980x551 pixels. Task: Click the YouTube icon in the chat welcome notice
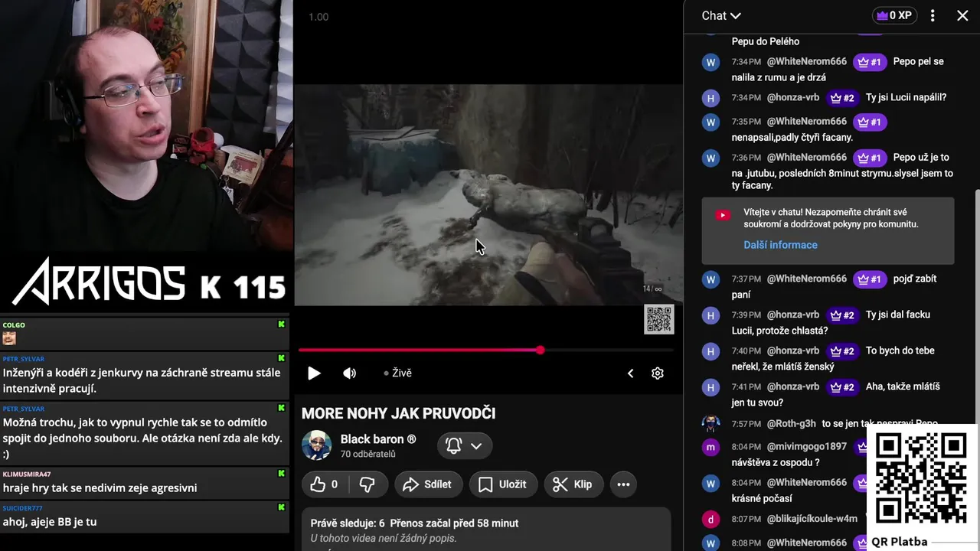coord(723,216)
